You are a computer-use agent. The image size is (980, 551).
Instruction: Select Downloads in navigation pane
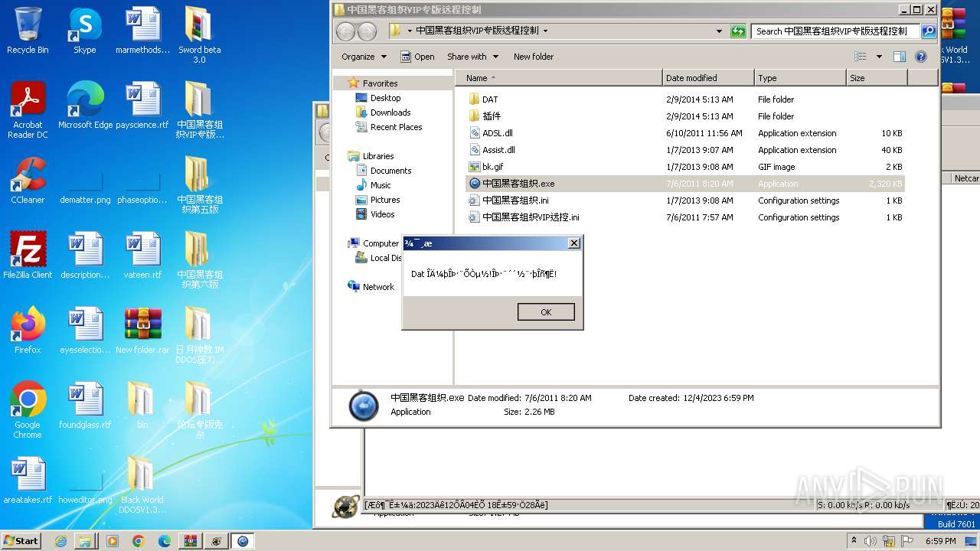(x=390, y=112)
